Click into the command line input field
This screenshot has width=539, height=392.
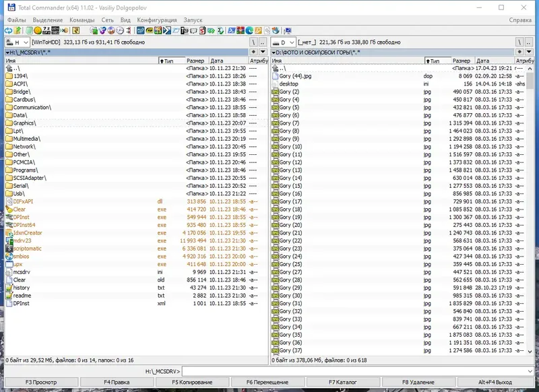tap(354, 371)
